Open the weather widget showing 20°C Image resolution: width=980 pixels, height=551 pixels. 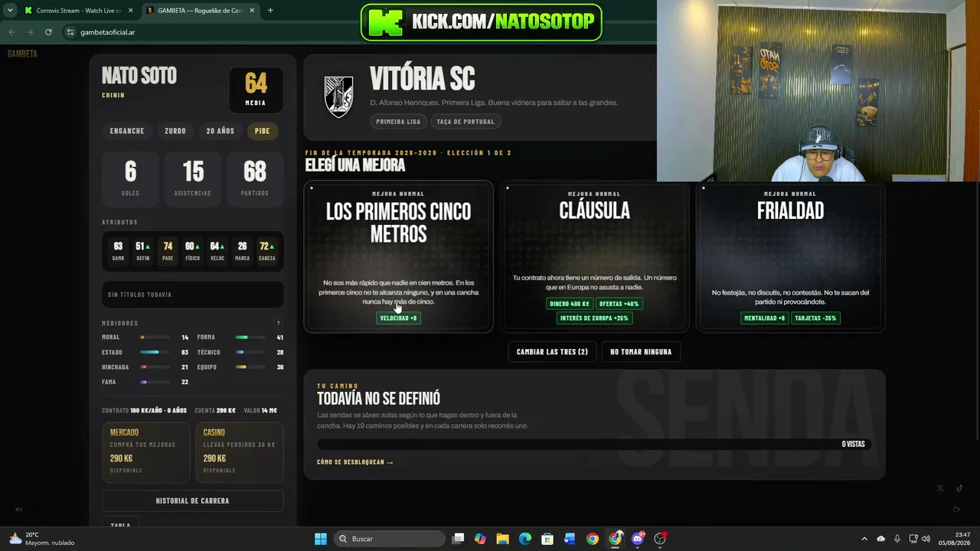pyautogui.click(x=42, y=539)
